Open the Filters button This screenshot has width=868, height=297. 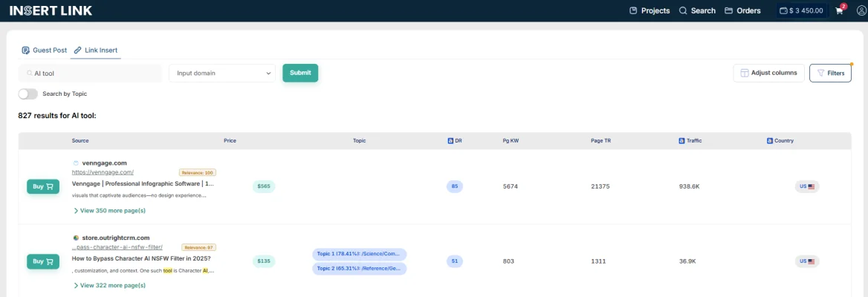coord(830,73)
